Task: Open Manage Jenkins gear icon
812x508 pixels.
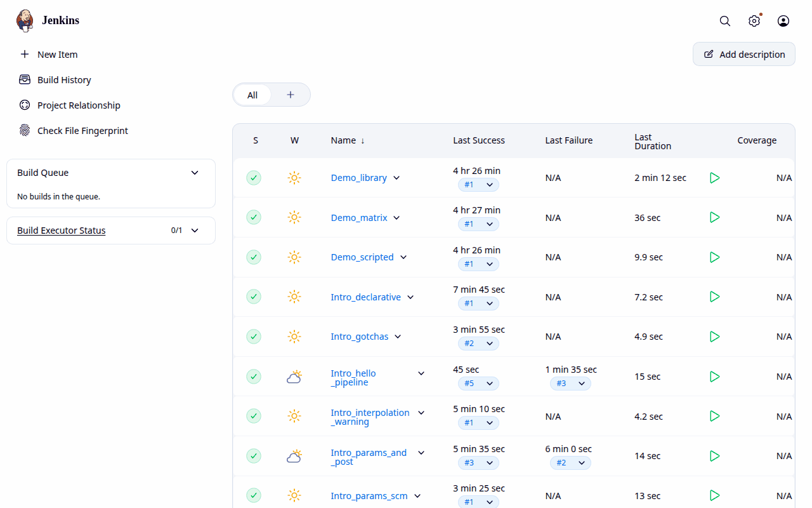Action: coord(754,21)
